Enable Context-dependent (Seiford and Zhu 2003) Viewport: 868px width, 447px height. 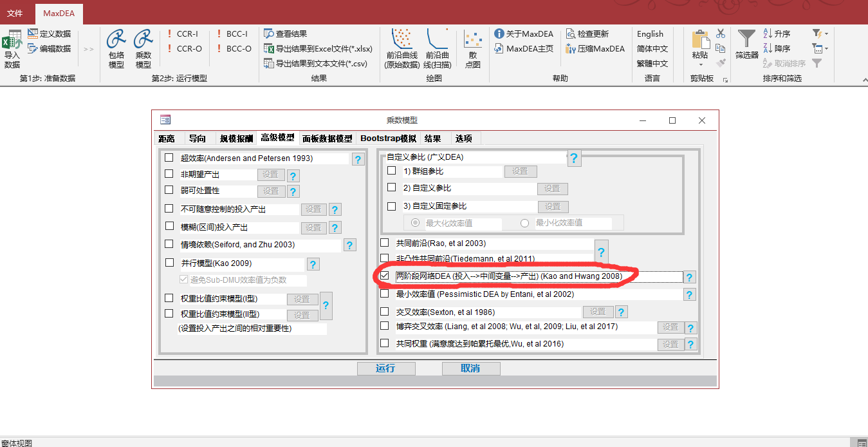[x=169, y=244]
